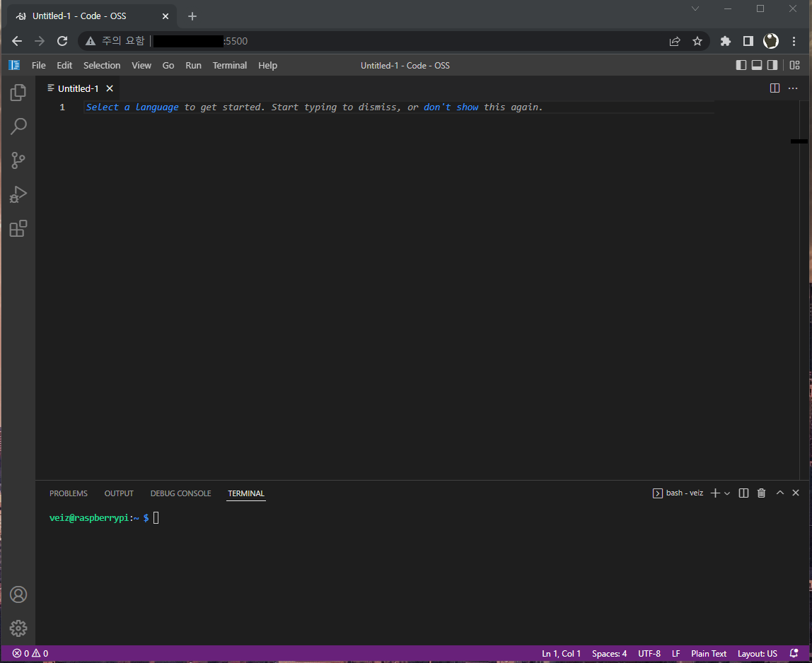Open Chrome three-dot menu
This screenshot has height=663, width=812.
(794, 41)
